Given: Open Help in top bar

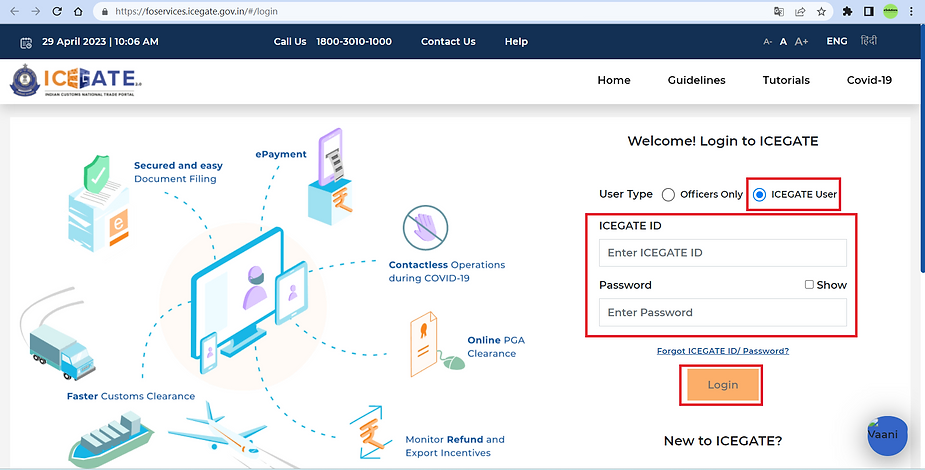Looking at the screenshot, I should pyautogui.click(x=516, y=42).
